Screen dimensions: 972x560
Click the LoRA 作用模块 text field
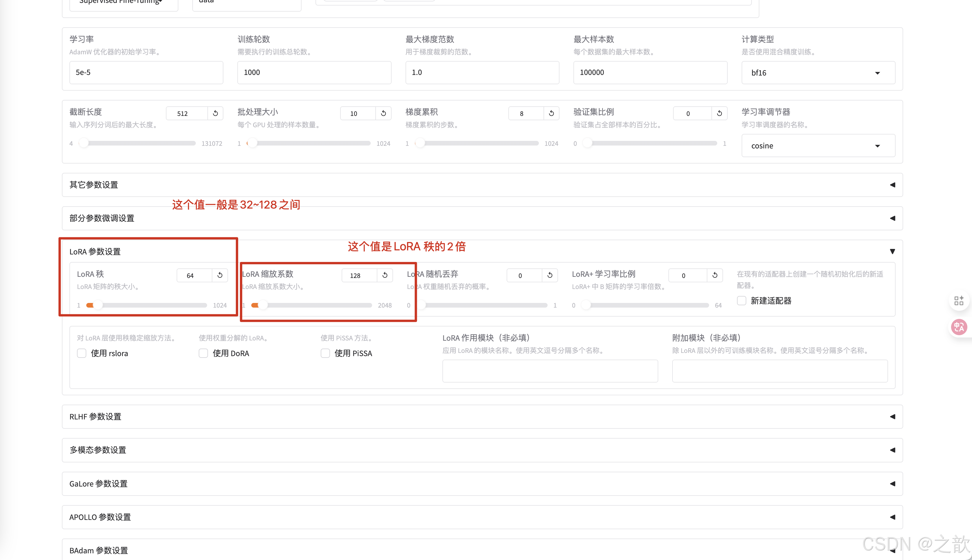[x=550, y=371]
